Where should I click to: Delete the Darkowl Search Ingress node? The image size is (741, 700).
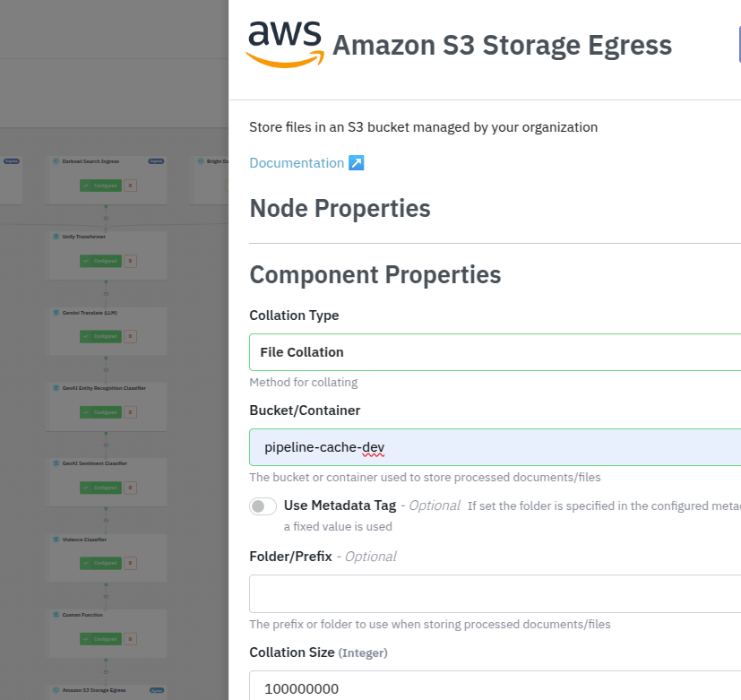tap(130, 186)
